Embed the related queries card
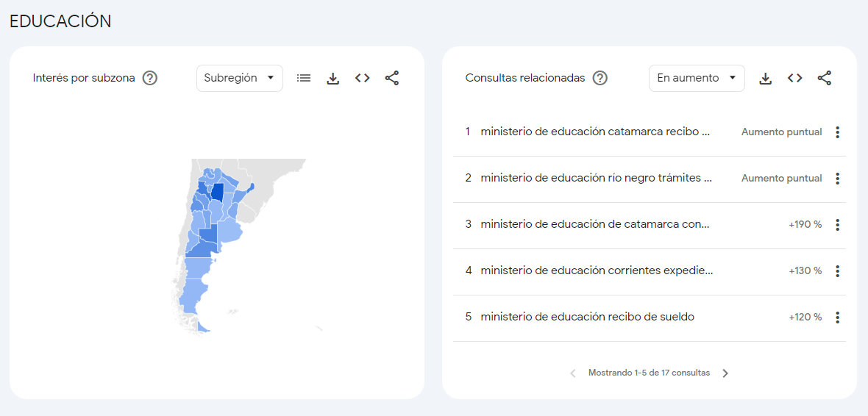Viewport: 868px width, 416px height. tap(794, 78)
